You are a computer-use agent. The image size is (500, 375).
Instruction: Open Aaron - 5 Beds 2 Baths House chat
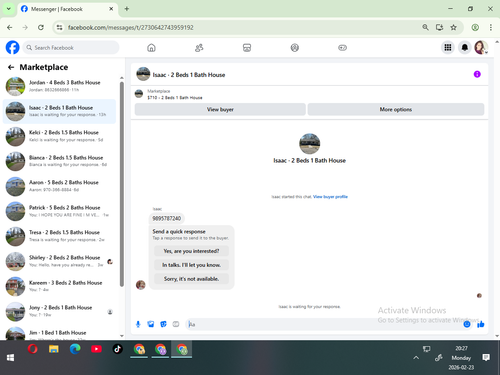(x=59, y=186)
